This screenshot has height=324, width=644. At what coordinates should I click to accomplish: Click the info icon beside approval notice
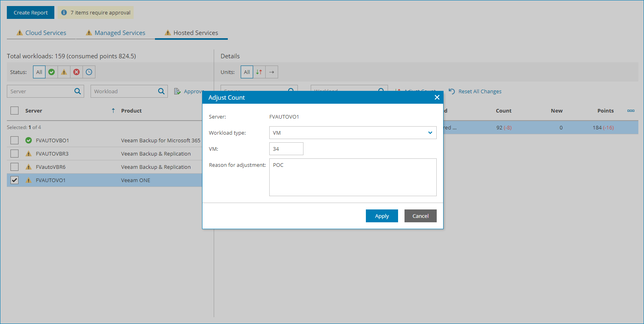click(64, 12)
